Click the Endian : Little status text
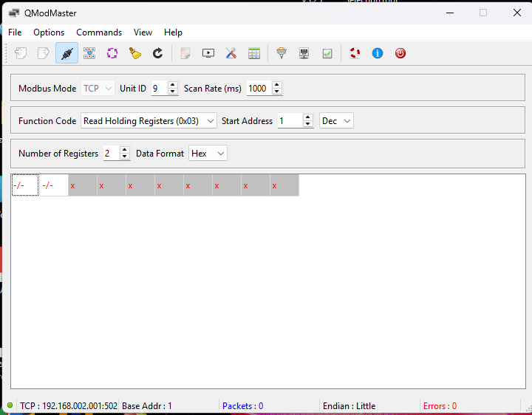 click(349, 406)
